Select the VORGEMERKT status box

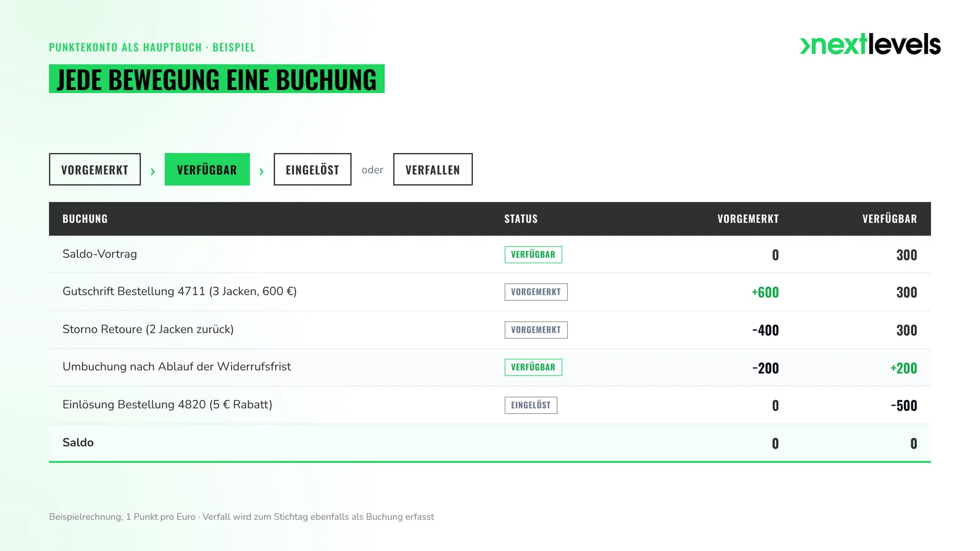coord(95,170)
